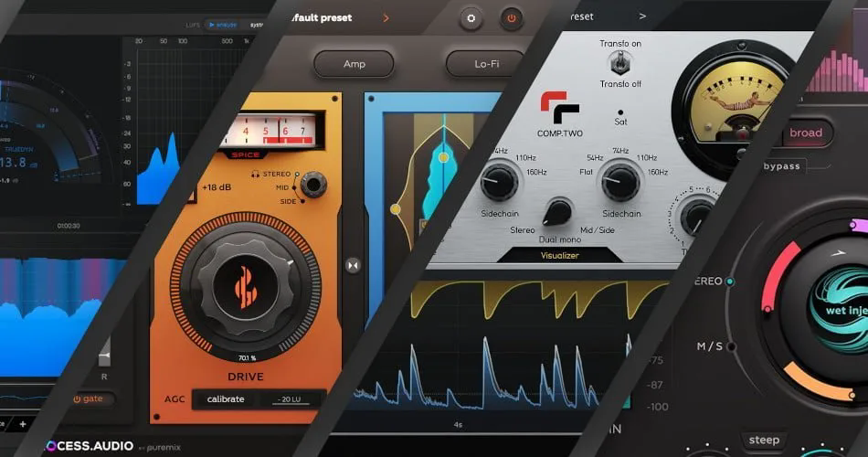Select the M/S mode radio dot
This screenshot has height=457, width=868.
(731, 346)
